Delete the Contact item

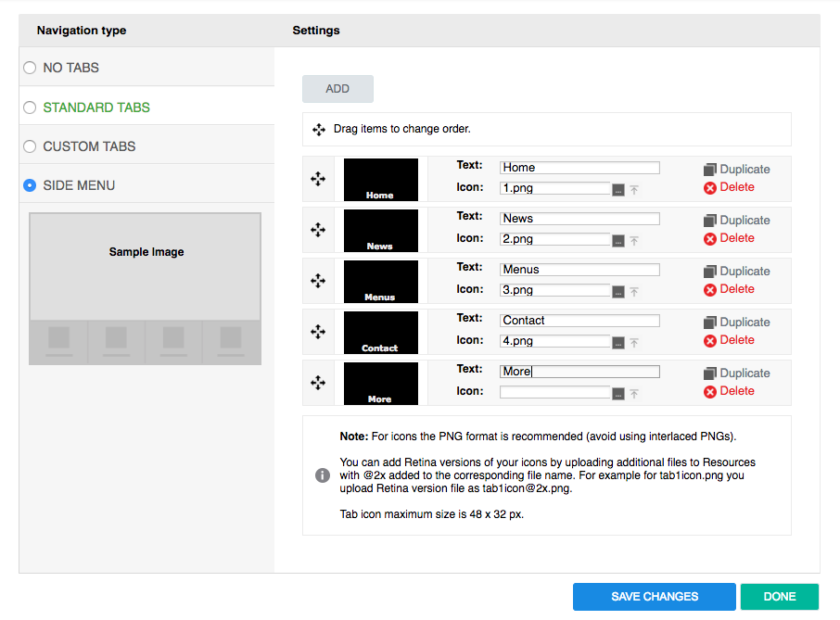[729, 340]
